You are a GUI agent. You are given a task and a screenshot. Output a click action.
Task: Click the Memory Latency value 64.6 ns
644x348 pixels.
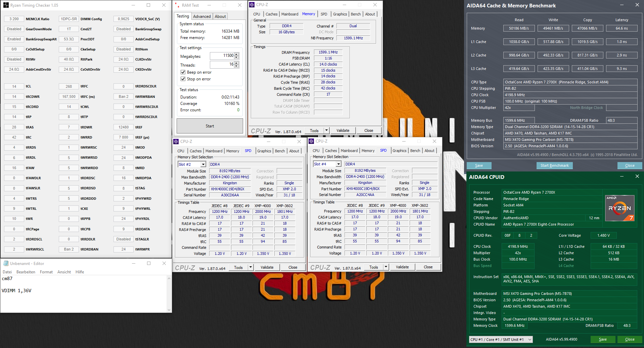pyautogui.click(x=622, y=28)
